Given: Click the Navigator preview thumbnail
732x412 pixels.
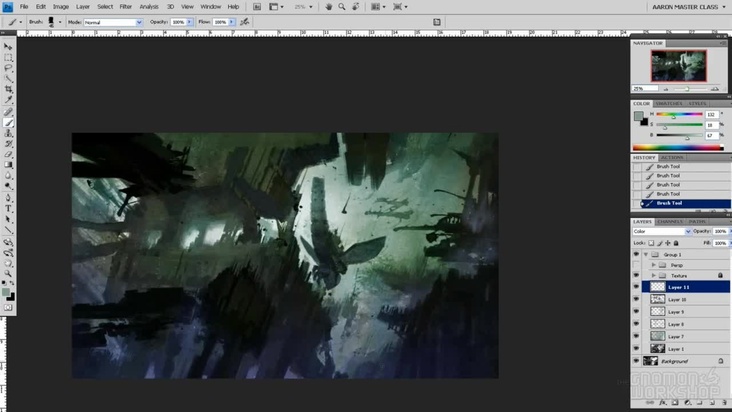Looking at the screenshot, I should pos(679,66).
